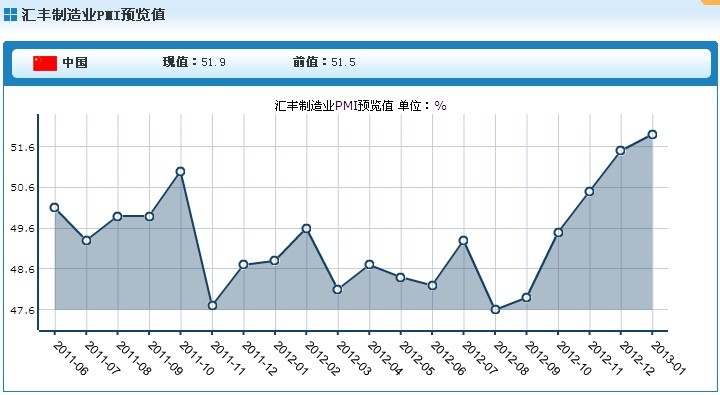
Task: Click the 2012-12 x-axis label
Action: point(637,358)
